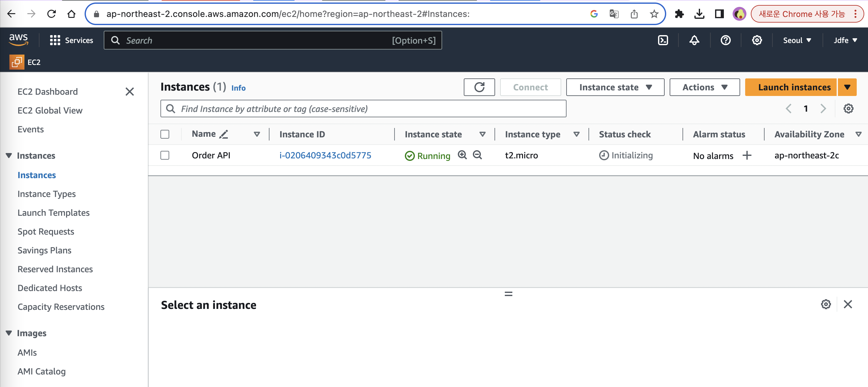868x387 pixels.
Task: Open the notifications bell icon
Action: click(x=694, y=40)
